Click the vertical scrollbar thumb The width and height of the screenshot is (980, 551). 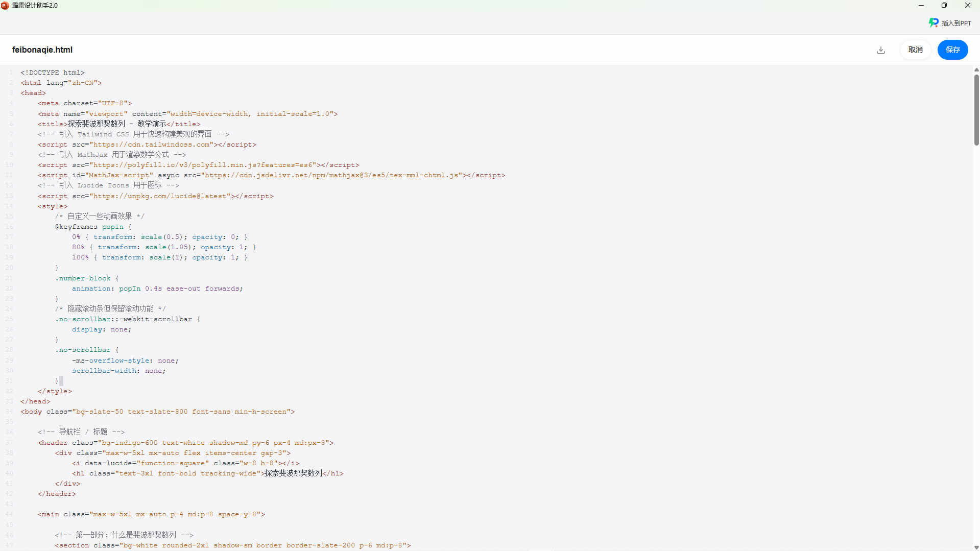click(976, 110)
